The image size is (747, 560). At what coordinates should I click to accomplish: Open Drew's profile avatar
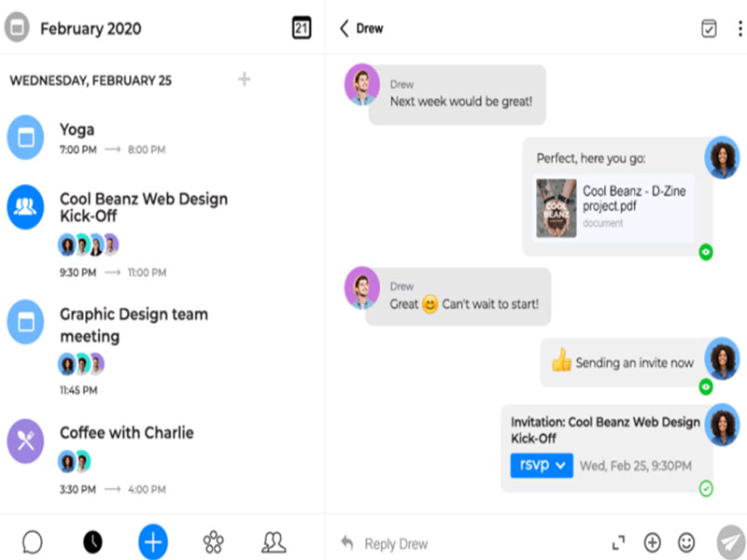pyautogui.click(x=362, y=90)
